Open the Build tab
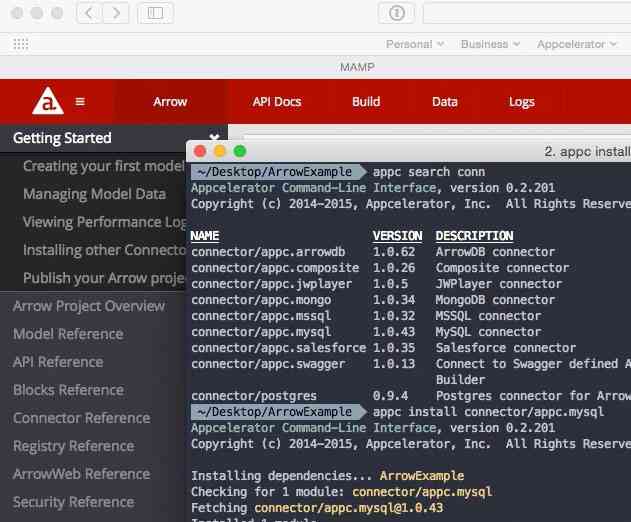 pos(366,102)
